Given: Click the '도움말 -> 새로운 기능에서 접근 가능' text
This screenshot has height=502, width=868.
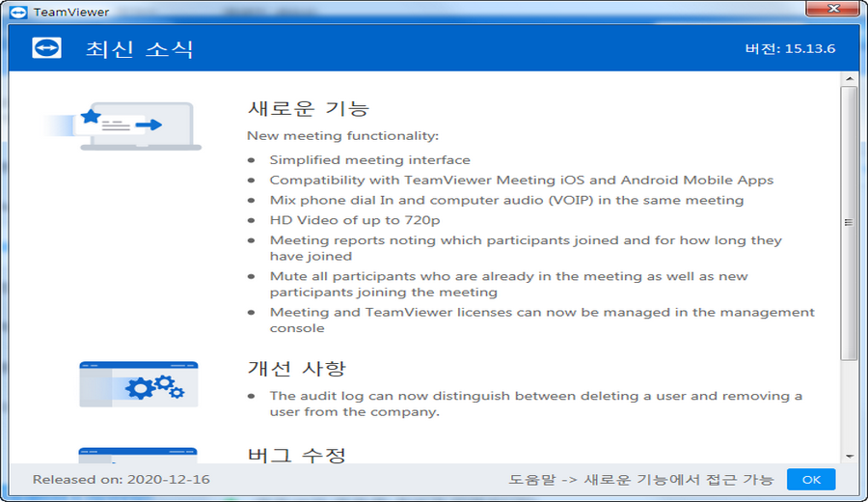Looking at the screenshot, I should click(641, 480).
